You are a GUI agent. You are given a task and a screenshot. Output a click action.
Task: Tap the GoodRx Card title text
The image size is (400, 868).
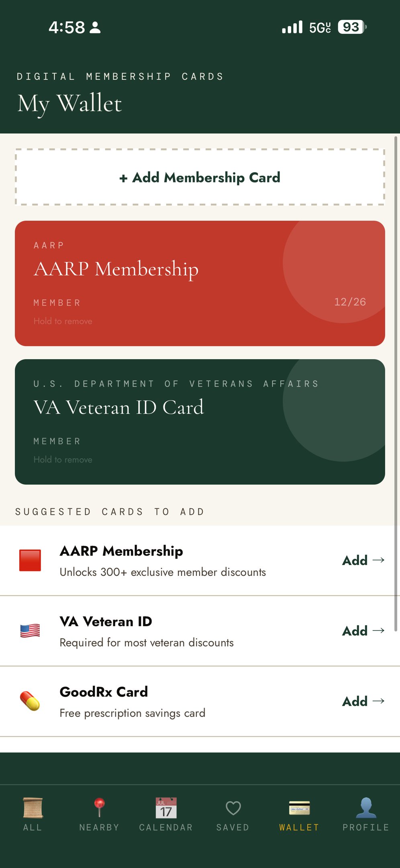104,692
